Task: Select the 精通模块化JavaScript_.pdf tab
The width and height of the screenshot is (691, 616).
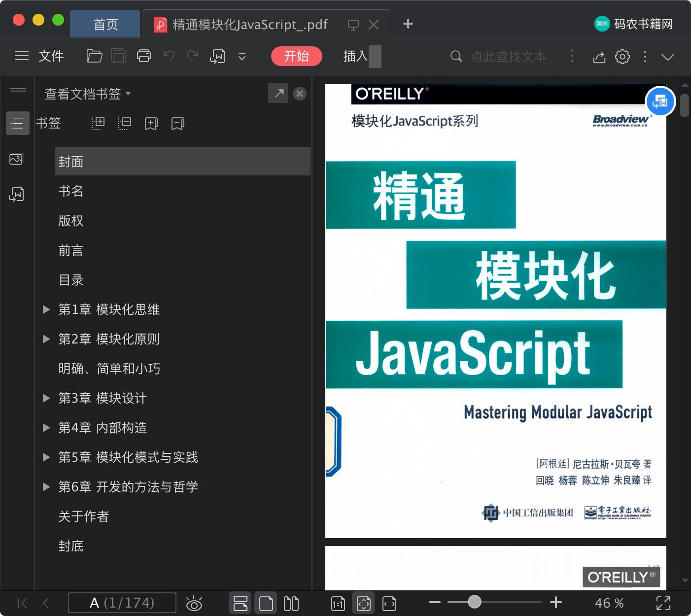Action: [250, 25]
